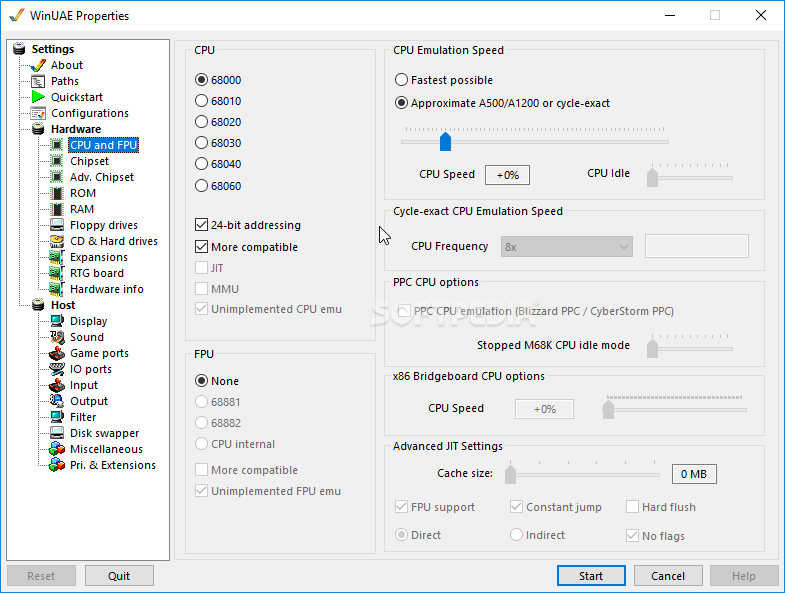Image resolution: width=785 pixels, height=593 pixels.
Task: Go to Floppy drives settings
Action: coord(104,225)
